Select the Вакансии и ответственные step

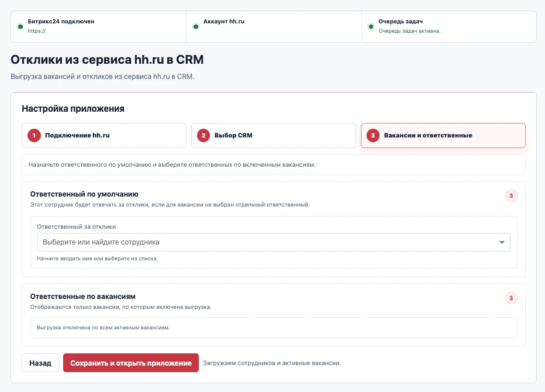(x=443, y=135)
